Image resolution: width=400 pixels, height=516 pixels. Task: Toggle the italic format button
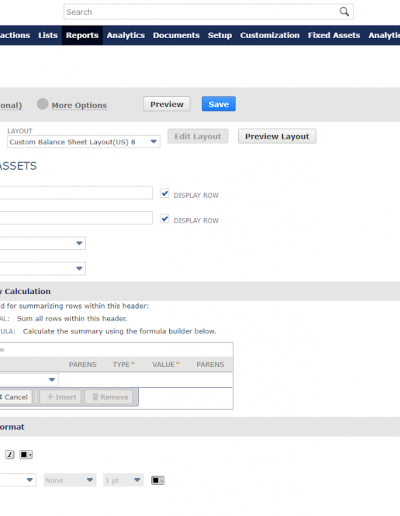pos(10,454)
